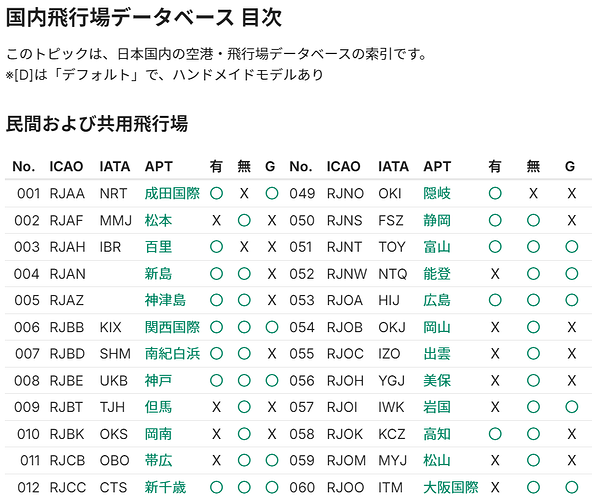Open the 新島 airport link

158,274
